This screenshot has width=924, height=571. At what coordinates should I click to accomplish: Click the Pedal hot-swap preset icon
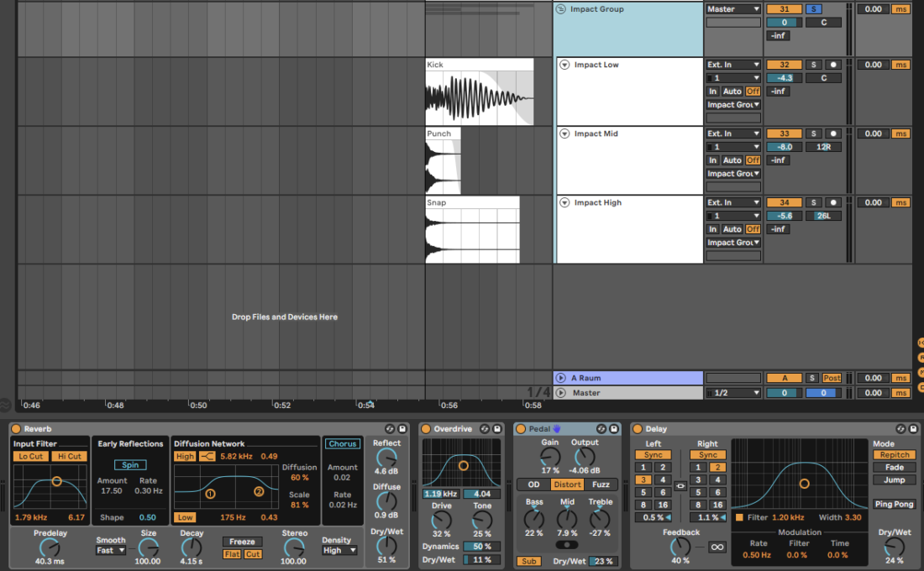tap(601, 429)
